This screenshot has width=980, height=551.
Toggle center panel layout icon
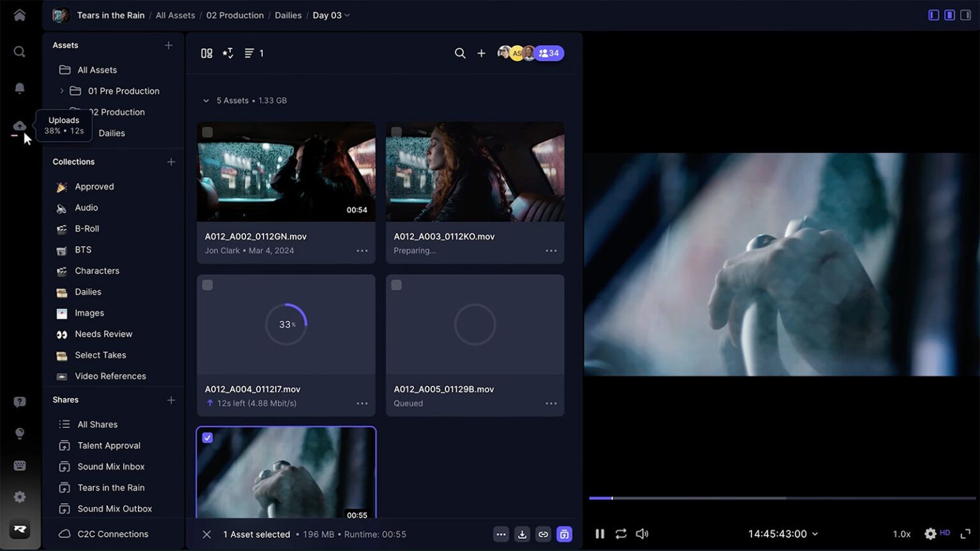949,15
